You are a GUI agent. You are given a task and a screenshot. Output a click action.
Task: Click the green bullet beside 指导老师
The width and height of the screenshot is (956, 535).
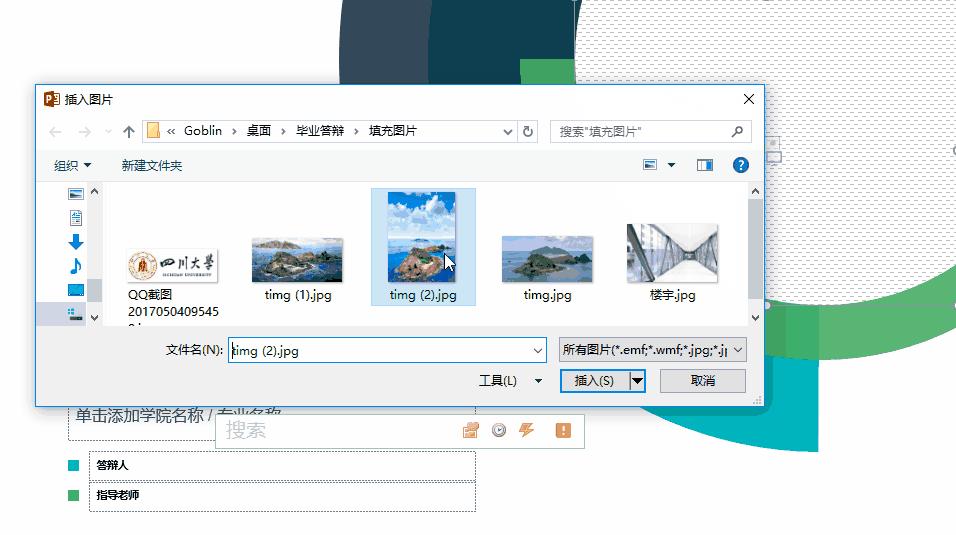[x=74, y=495]
